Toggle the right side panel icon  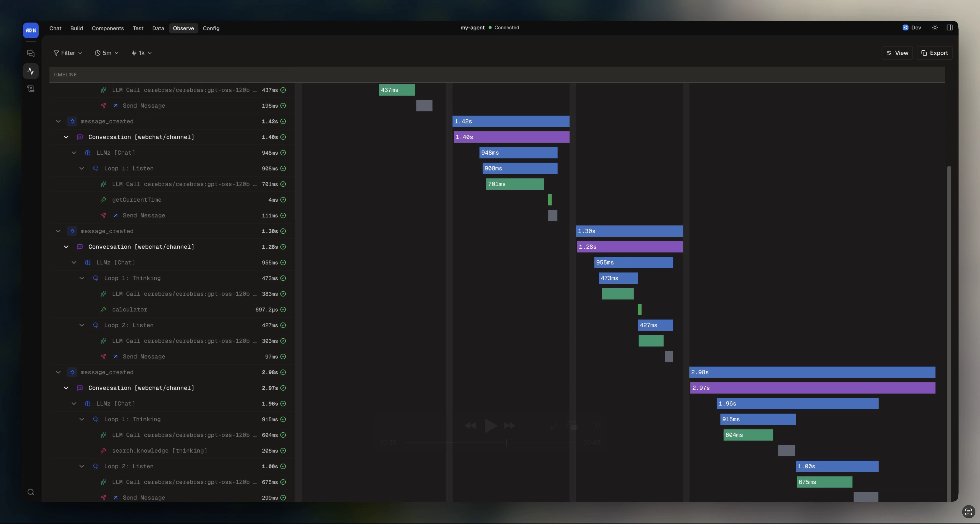tap(950, 27)
